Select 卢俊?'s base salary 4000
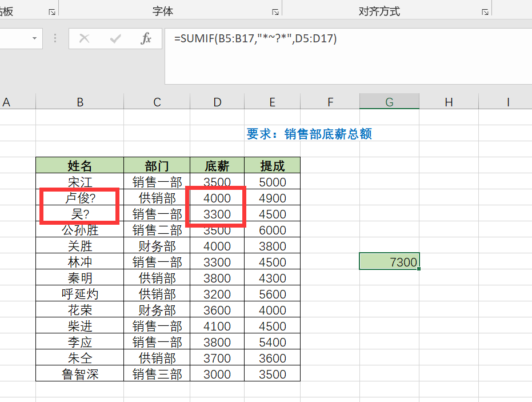The width and height of the screenshot is (532, 402). coord(217,197)
